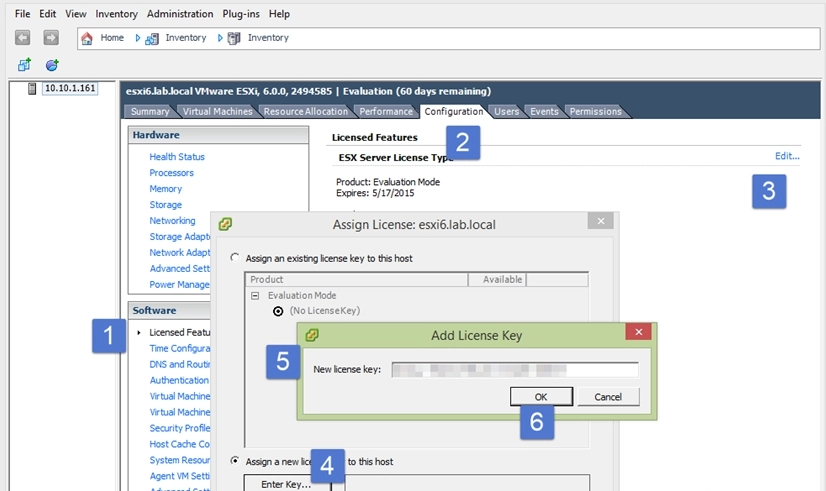This screenshot has height=491, width=826.
Task: Select the '(No License Key)' radio option
Action: [x=279, y=311]
